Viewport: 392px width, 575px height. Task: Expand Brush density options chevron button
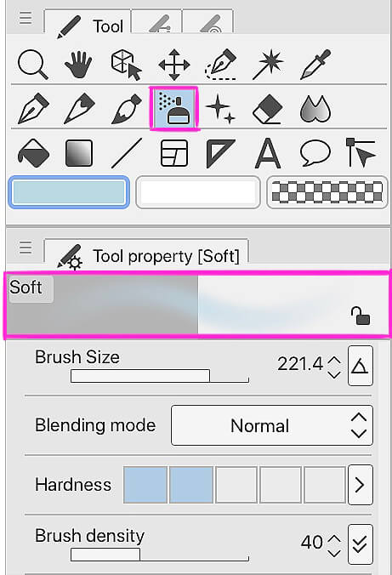[x=360, y=544]
